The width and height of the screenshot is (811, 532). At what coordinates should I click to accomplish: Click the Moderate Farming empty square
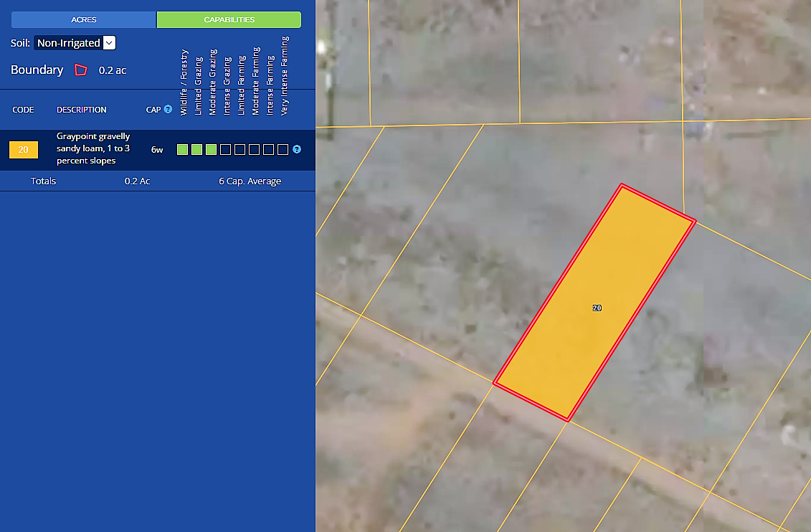point(254,150)
